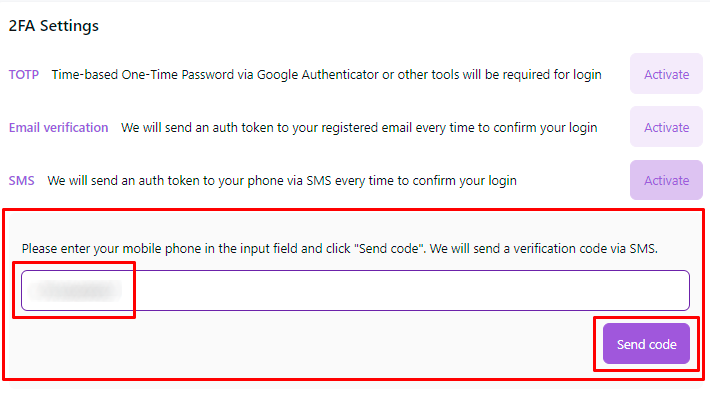The image size is (710, 396).
Task: Select the purple TOTP label
Action: pos(24,74)
